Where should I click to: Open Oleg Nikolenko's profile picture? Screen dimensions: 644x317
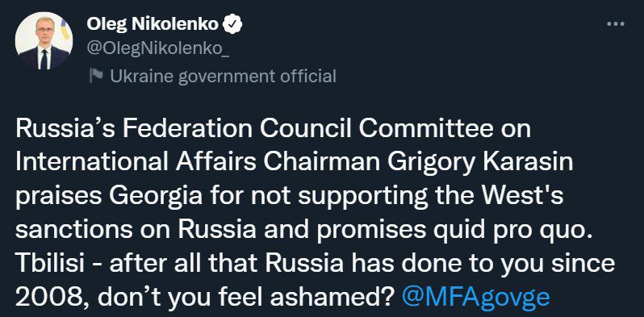(x=44, y=40)
